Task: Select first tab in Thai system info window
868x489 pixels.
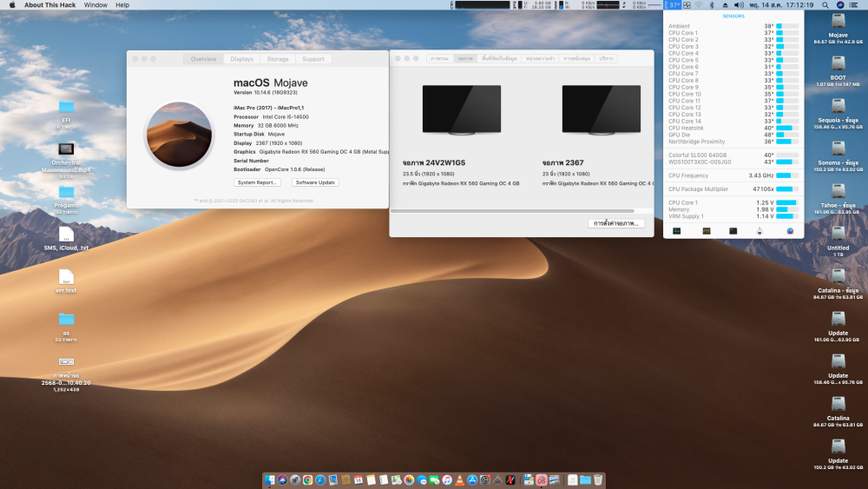Action: tap(439, 58)
